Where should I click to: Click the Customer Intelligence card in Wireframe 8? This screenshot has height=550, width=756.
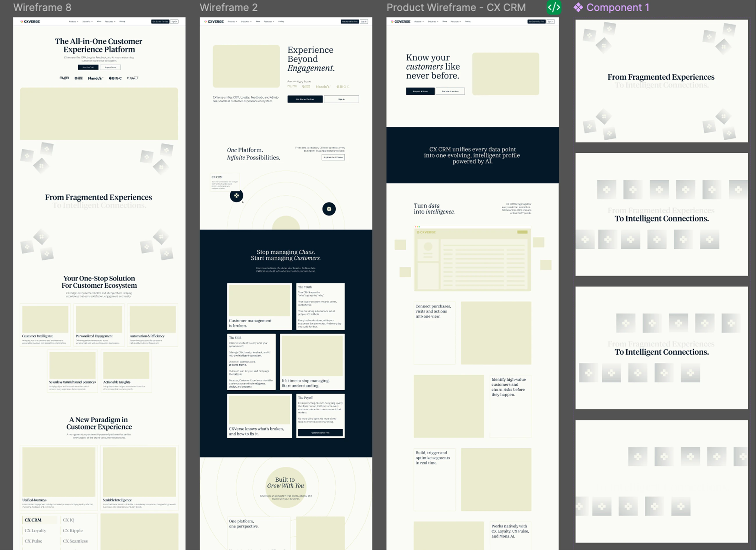pyautogui.click(x=45, y=325)
